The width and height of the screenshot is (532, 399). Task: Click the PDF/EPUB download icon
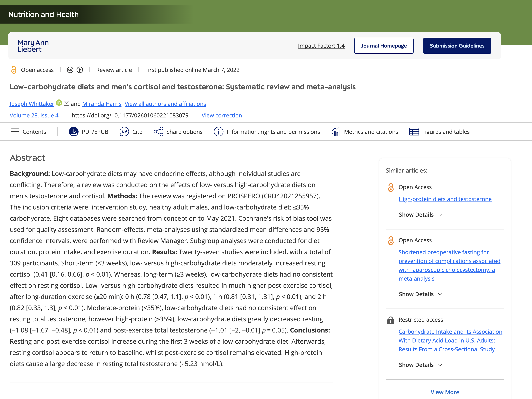pos(74,132)
